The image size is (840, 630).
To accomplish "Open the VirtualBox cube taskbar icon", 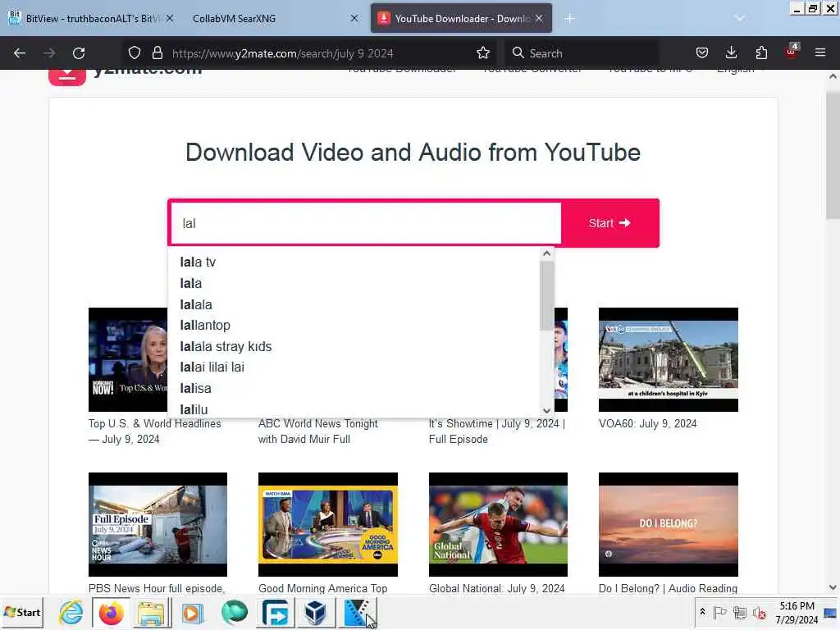I will pyautogui.click(x=316, y=612).
